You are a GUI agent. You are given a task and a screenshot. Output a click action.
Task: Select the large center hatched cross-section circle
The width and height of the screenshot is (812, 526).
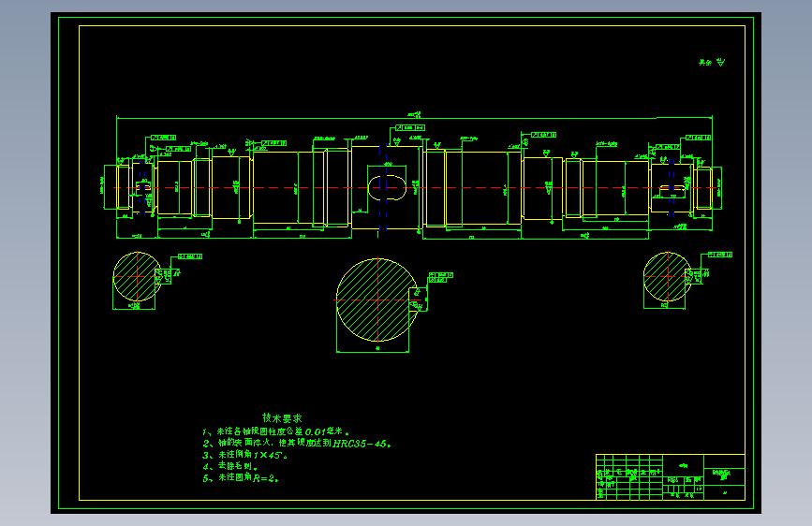click(377, 300)
